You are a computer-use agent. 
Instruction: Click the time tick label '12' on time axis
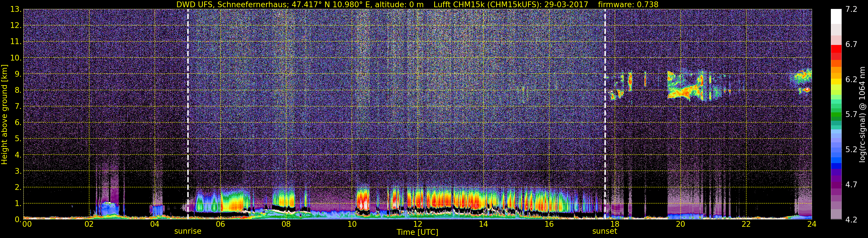pos(417,224)
